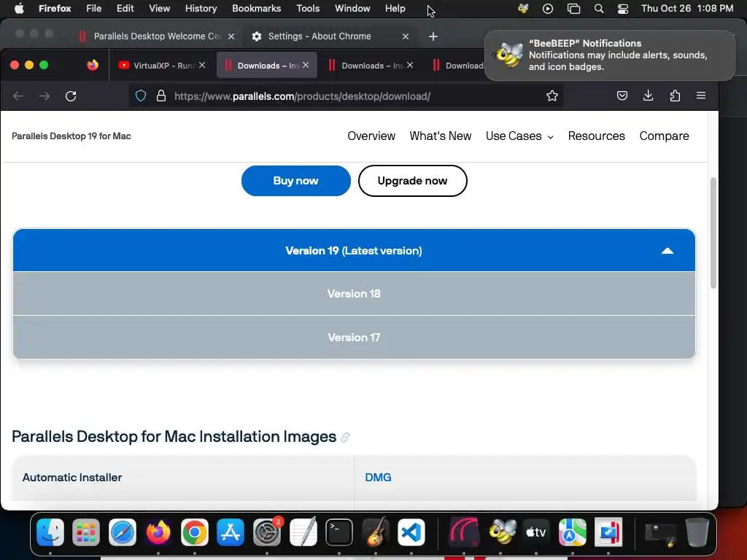Open Firefox extensions menu
The image size is (747, 560).
point(675,96)
